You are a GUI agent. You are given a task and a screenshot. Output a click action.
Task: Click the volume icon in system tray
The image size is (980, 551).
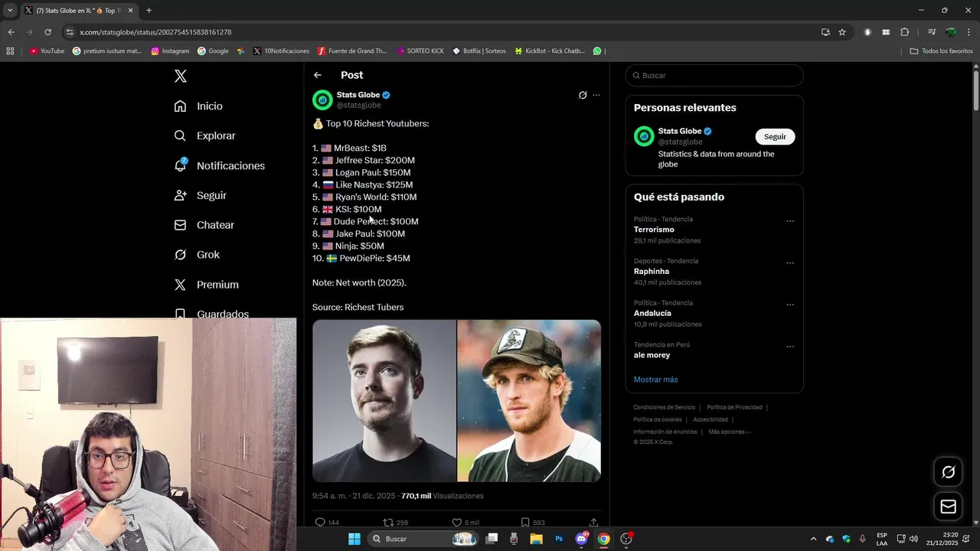click(x=913, y=539)
